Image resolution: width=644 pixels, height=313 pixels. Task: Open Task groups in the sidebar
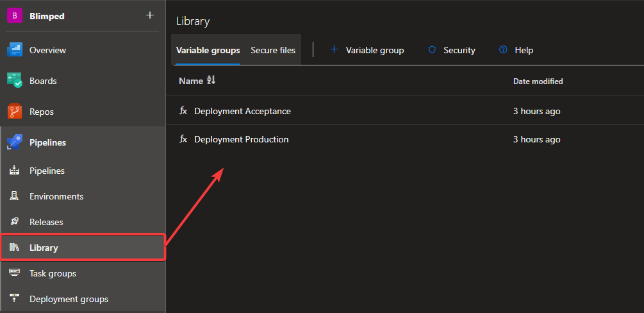tap(53, 273)
